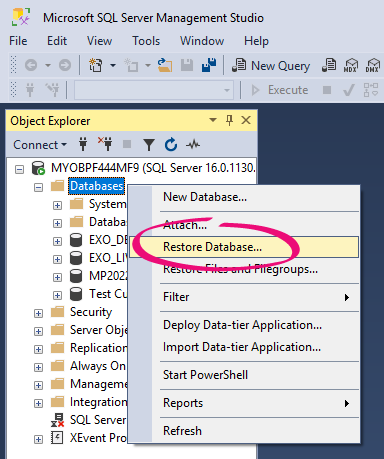The height and width of the screenshot is (459, 384).
Task: Click the cancel executing query square icon
Action: (327, 90)
